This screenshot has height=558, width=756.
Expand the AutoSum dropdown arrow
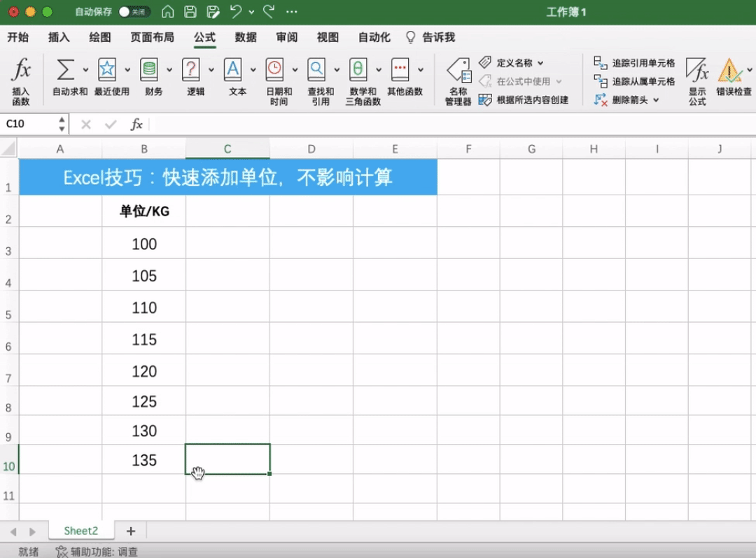coord(85,70)
